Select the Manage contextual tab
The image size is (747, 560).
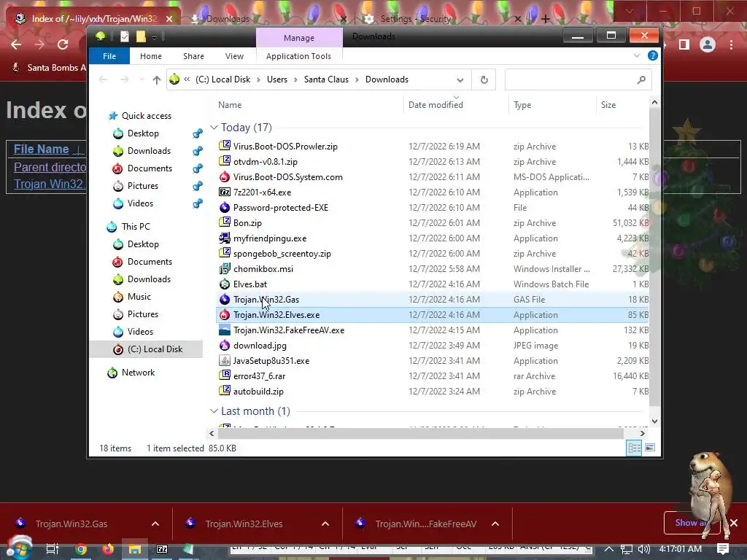(x=298, y=38)
